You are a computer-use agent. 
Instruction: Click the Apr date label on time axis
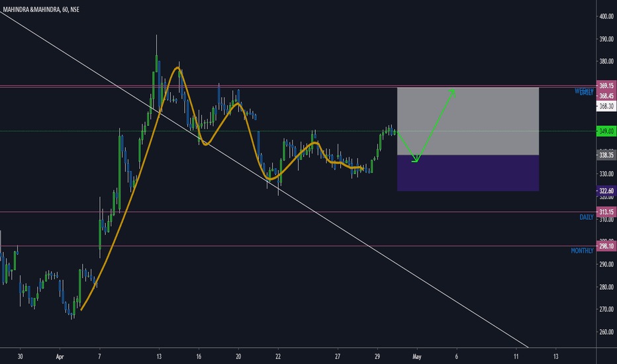click(60, 357)
